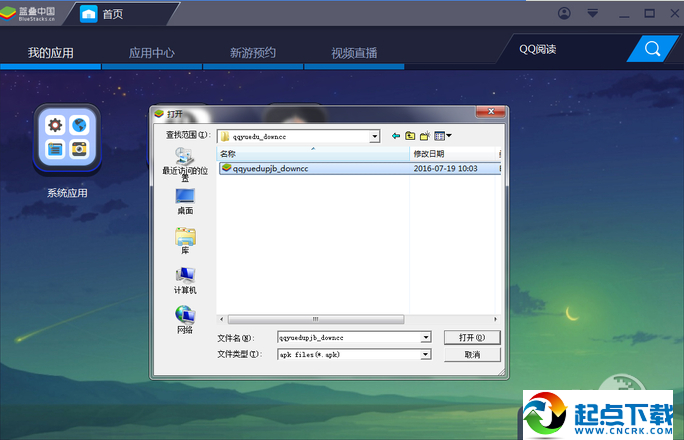Switch to the 应用中心 tab

[x=152, y=53]
